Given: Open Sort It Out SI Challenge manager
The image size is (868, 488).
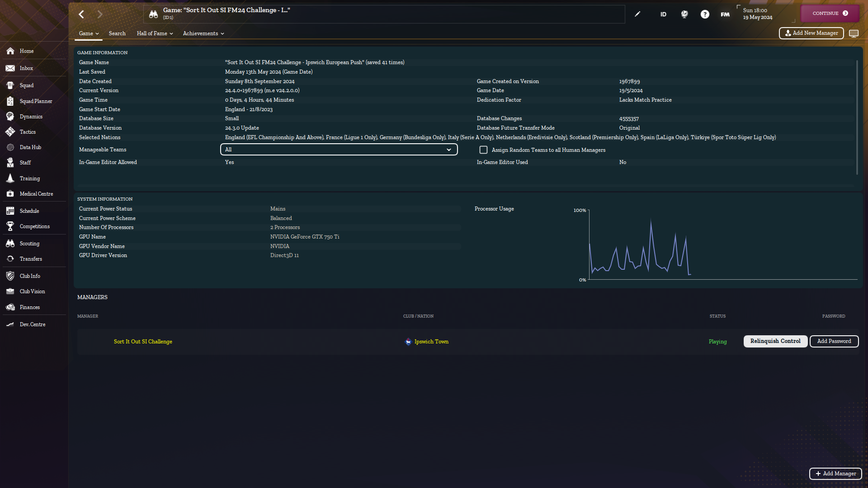Looking at the screenshot, I should (x=143, y=342).
